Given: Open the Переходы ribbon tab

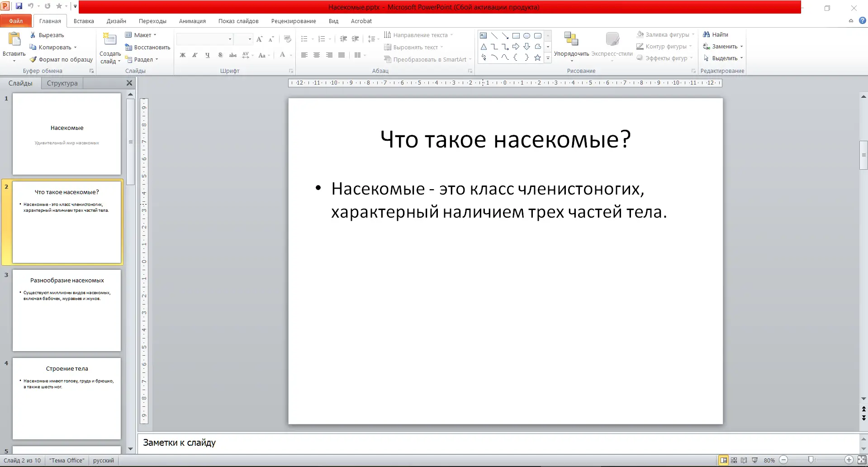Looking at the screenshot, I should click(152, 21).
